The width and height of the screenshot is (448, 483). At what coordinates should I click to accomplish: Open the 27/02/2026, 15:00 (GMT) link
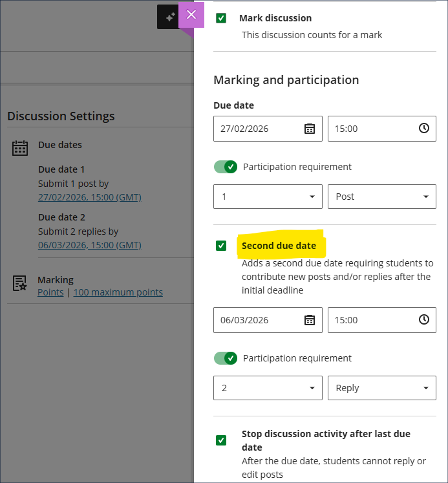click(x=89, y=197)
